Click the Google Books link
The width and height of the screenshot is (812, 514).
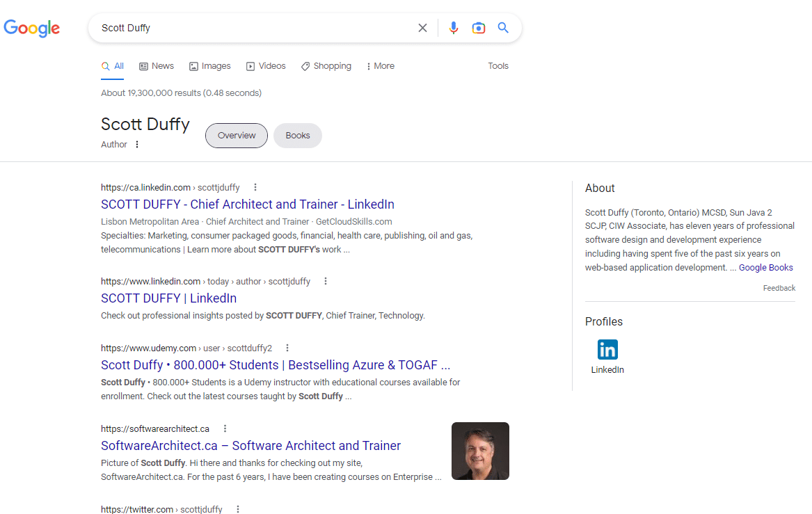coord(766,268)
